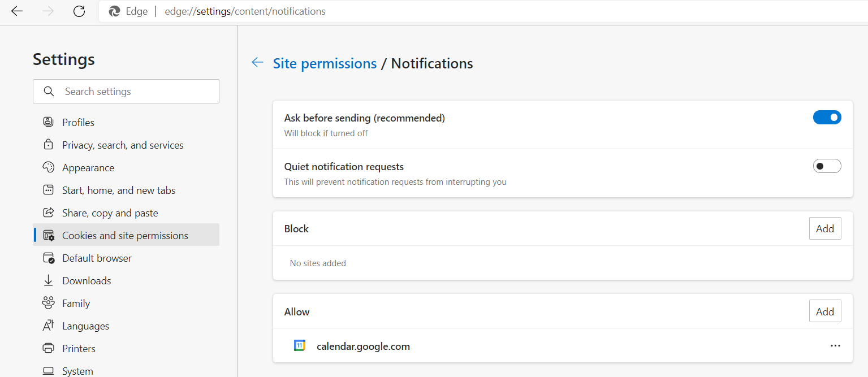This screenshot has height=377, width=868.
Task: Click the Printers icon in sidebar
Action: pyautogui.click(x=49, y=348)
